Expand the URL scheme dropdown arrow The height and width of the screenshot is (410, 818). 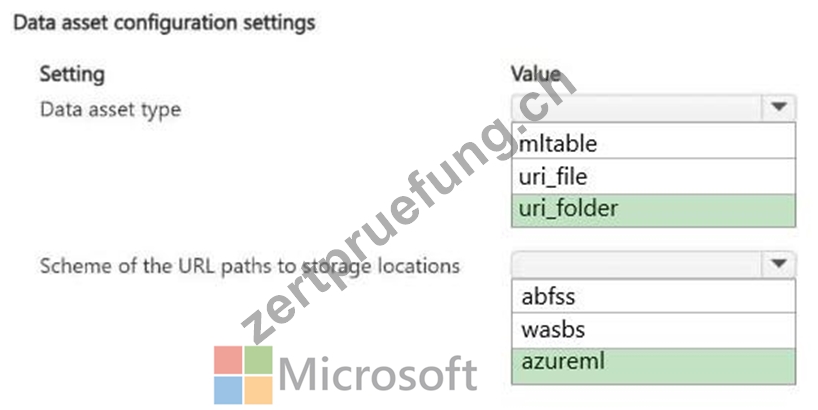pyautogui.click(x=779, y=264)
